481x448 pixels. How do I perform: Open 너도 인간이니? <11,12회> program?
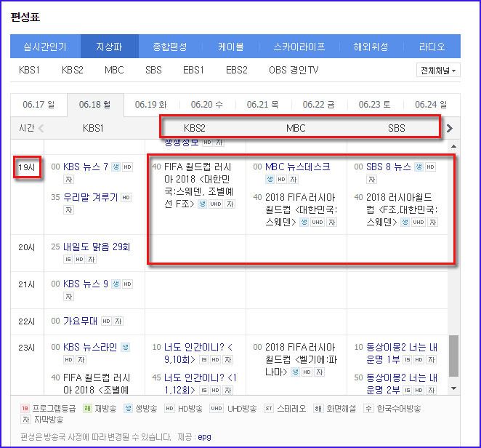click(201, 384)
